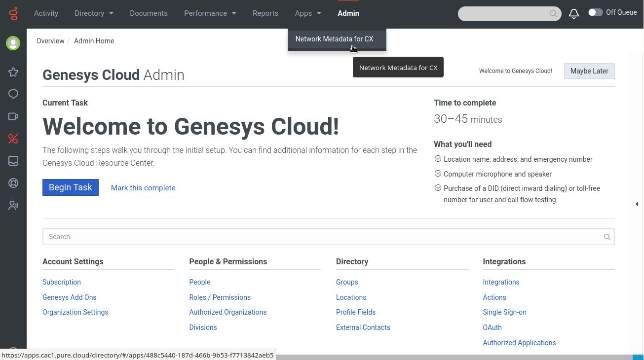The width and height of the screenshot is (644, 360).
Task: Open the Chat bubble sidebar icon
Action: (13, 94)
